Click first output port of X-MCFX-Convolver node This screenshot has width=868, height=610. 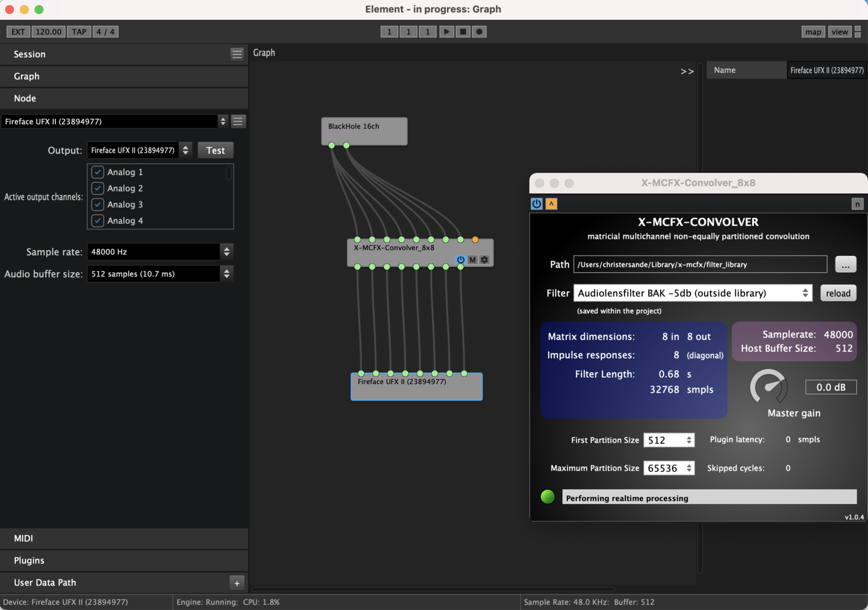click(x=357, y=267)
